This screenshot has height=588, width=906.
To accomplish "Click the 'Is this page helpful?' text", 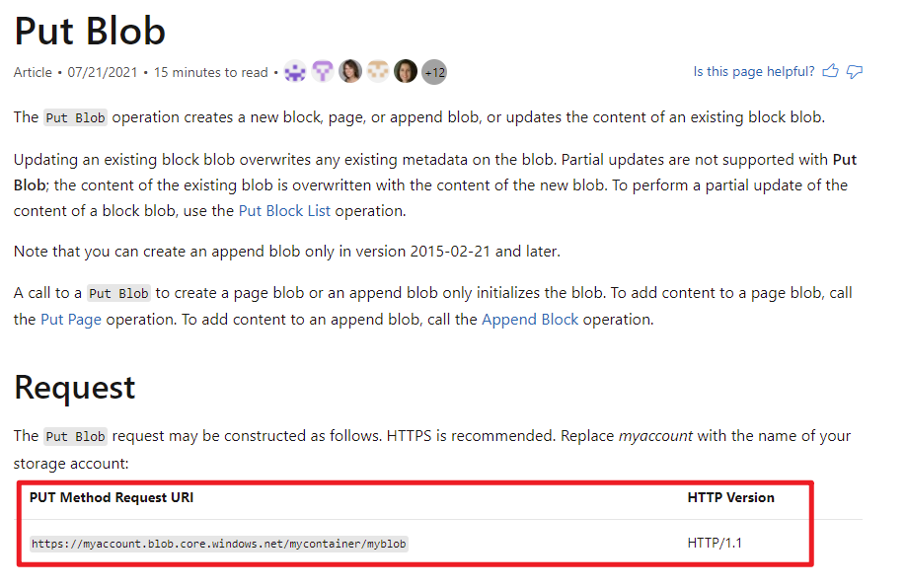I will 754,72.
